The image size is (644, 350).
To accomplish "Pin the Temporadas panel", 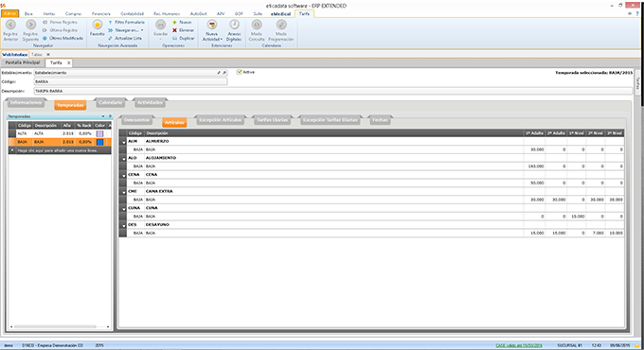I will (109, 116).
